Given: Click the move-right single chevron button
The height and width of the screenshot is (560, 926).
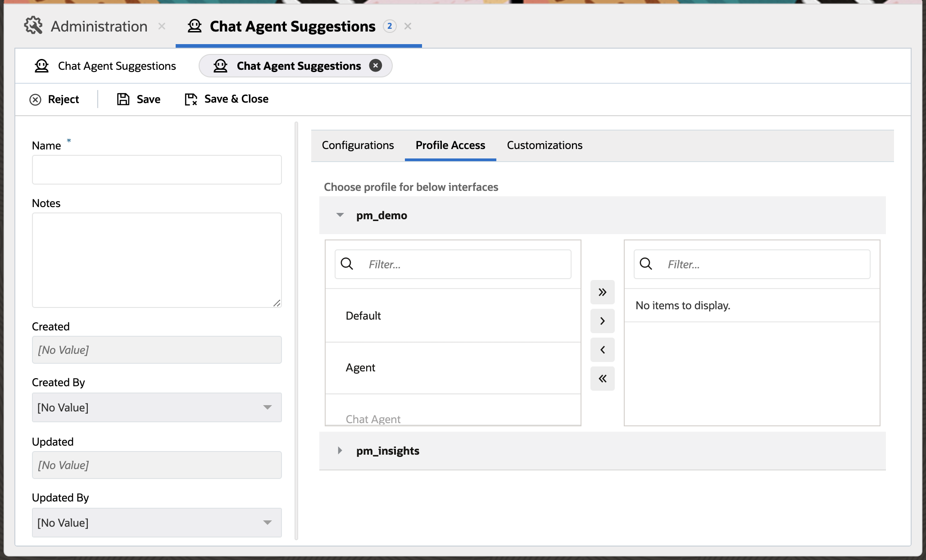Looking at the screenshot, I should pos(603,321).
